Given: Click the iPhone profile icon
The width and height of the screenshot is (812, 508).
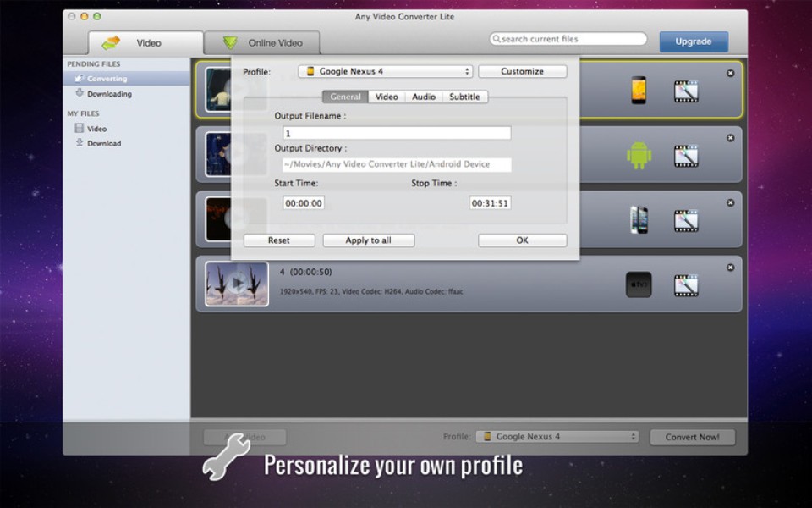Looking at the screenshot, I should pos(639,220).
